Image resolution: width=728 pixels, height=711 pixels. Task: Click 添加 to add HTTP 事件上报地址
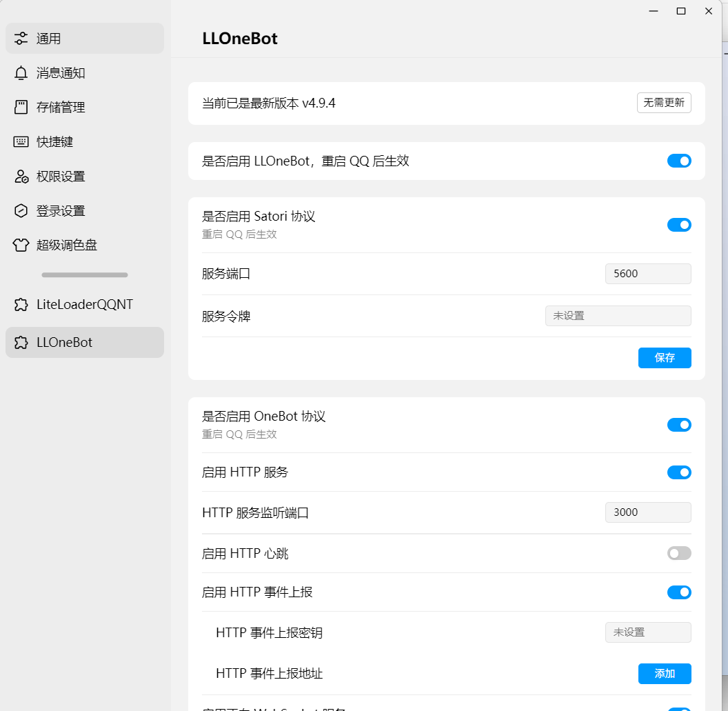[x=665, y=674]
